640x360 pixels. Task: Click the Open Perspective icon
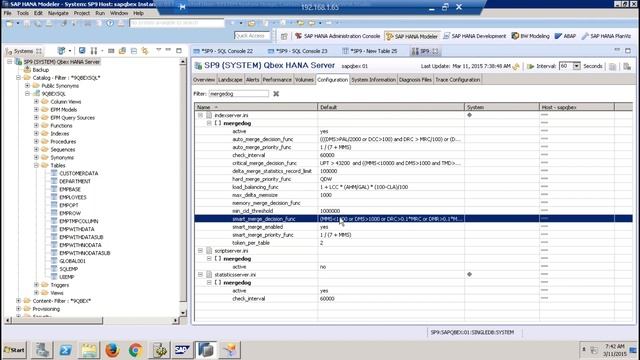tap(284, 36)
